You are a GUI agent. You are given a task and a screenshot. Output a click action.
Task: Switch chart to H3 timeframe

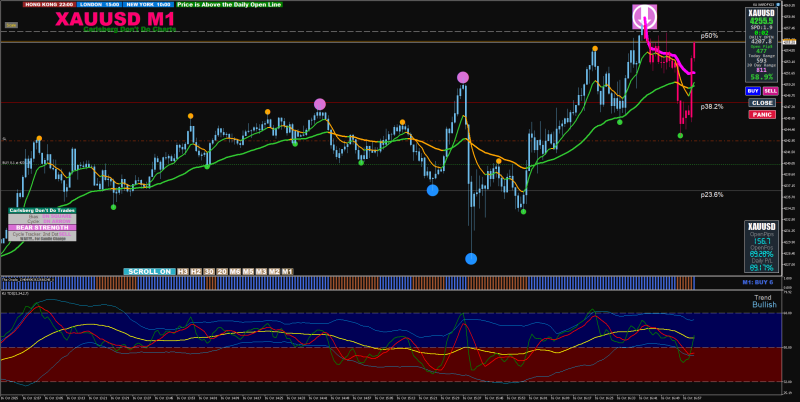click(x=183, y=271)
